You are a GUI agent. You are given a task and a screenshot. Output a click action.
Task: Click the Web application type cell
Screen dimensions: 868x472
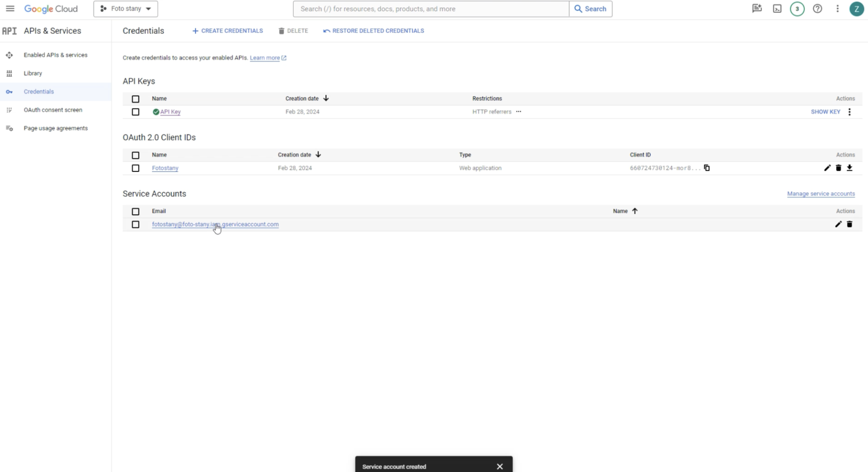pyautogui.click(x=480, y=168)
